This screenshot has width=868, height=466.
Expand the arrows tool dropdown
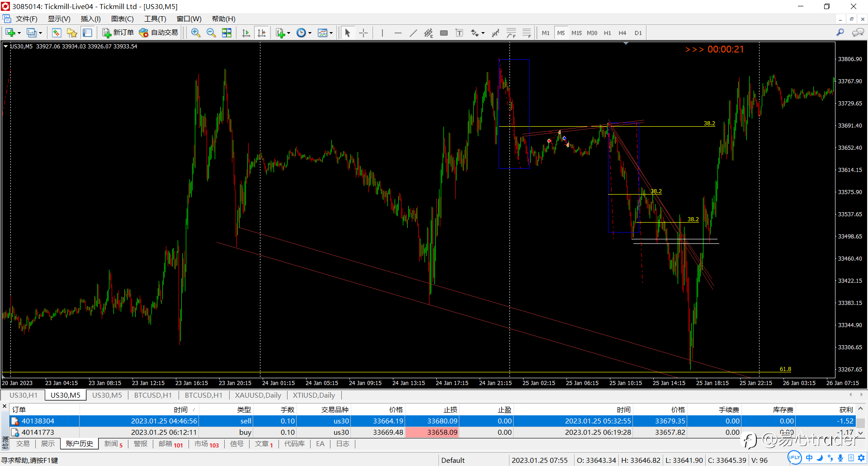(483, 33)
